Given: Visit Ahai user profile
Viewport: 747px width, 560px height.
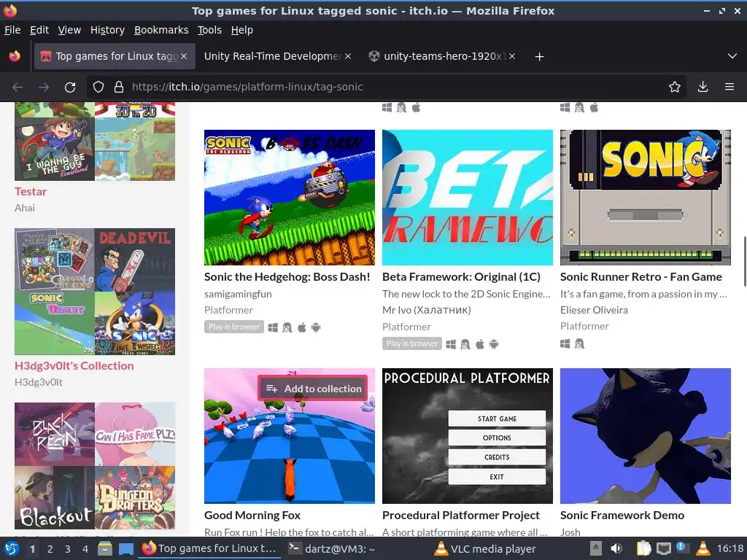Looking at the screenshot, I should [24, 208].
